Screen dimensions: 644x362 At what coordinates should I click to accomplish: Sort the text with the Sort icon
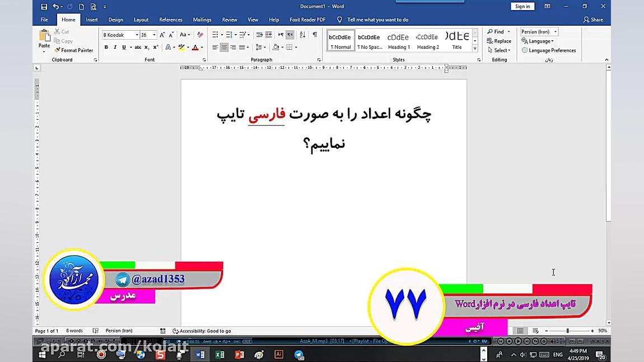(x=303, y=34)
